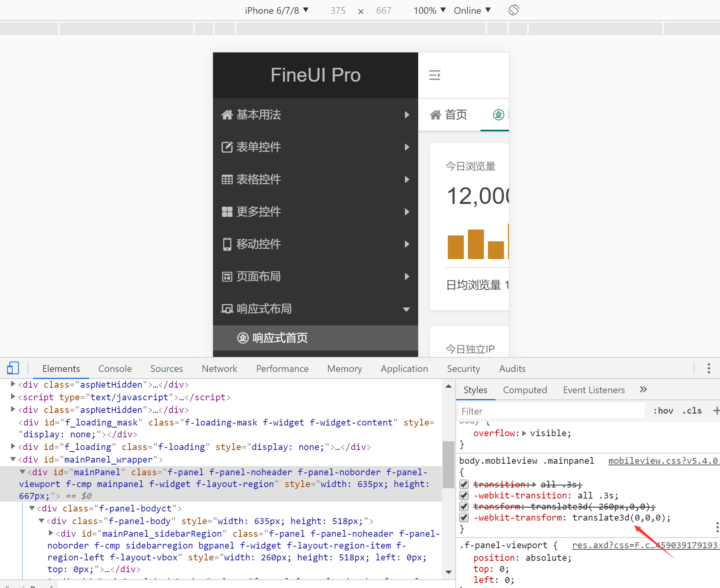
Task: Select the 首页 tab
Action: pyautogui.click(x=448, y=115)
